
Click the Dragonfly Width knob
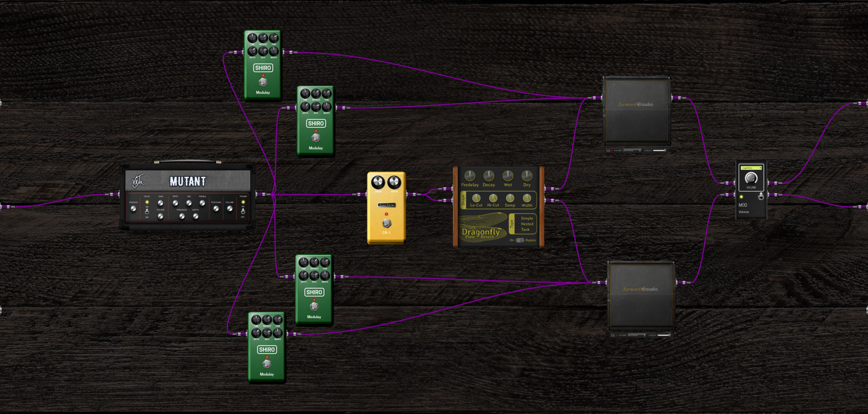527,198
